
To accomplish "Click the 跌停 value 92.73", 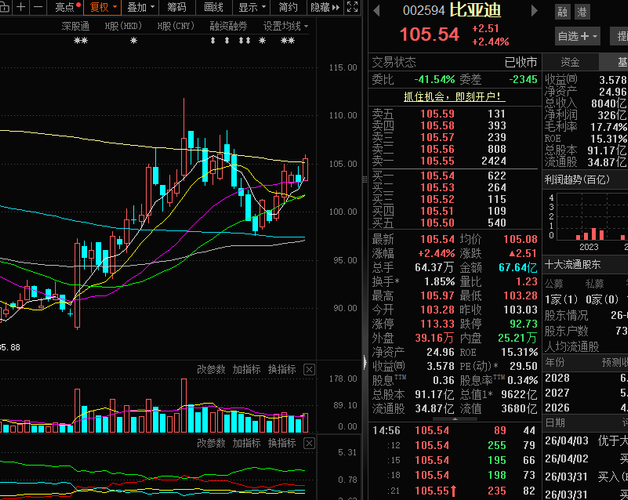I will 523,324.
